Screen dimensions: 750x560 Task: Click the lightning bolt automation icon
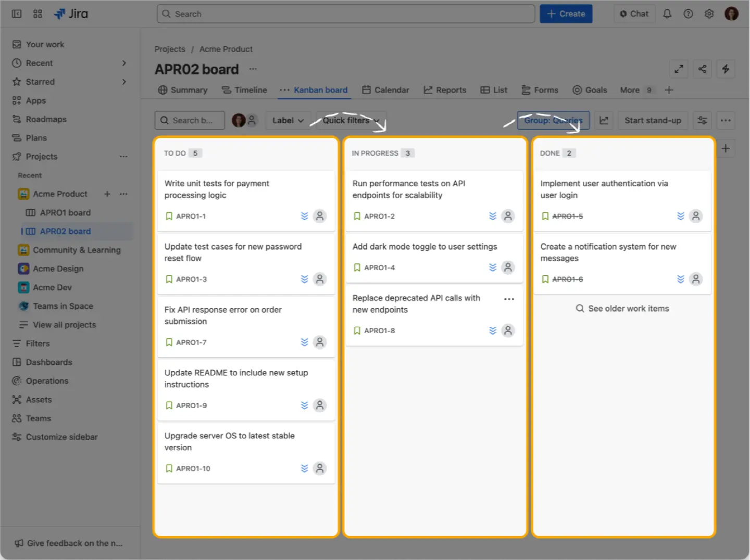point(726,69)
